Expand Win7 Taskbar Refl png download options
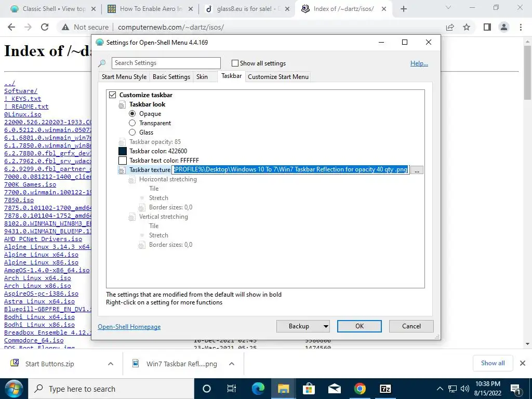 (231, 364)
